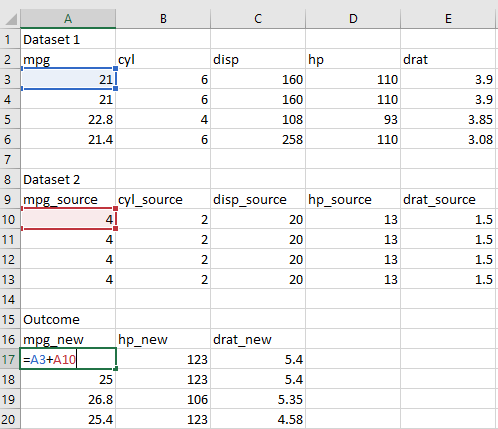Screen dimensions: 498x429
Task: Click cell A18 with value 25
Action: 68,379
